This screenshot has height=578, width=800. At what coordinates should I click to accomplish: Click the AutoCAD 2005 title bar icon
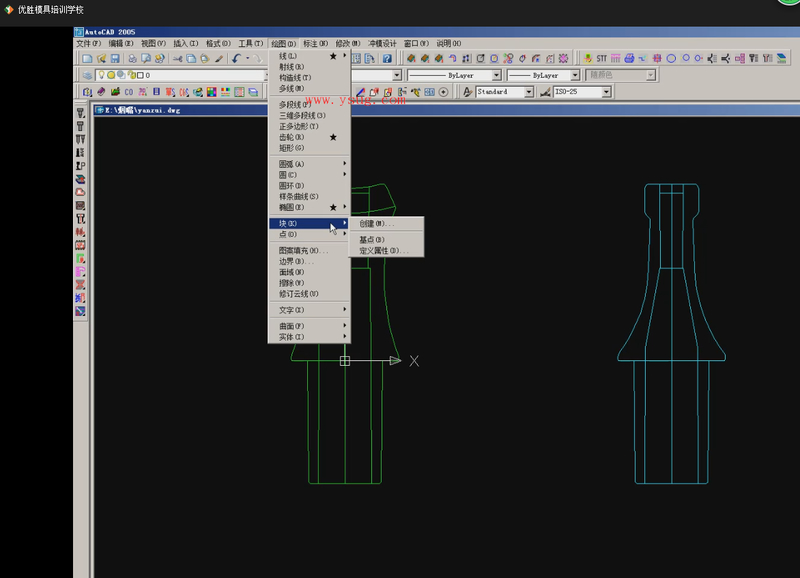click(x=79, y=32)
